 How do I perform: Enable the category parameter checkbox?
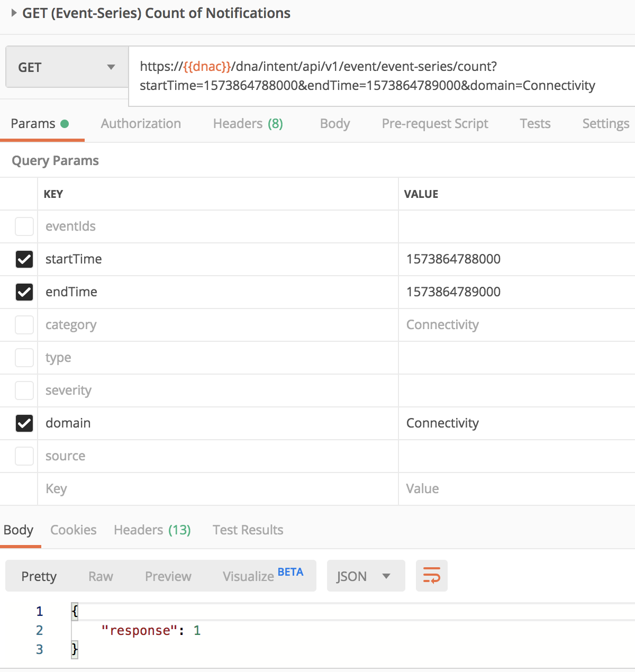24,325
